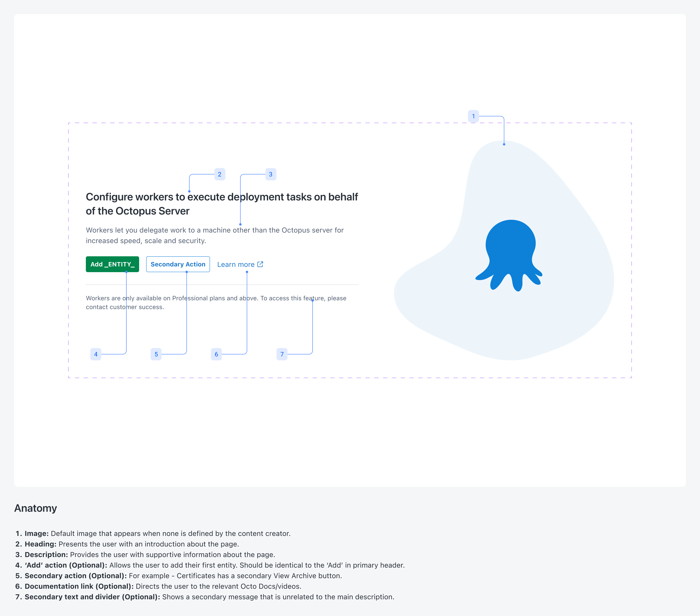Screen dimensions: 700x616
Task: Click the green Add _ENTITY_ button
Action: tap(112, 264)
